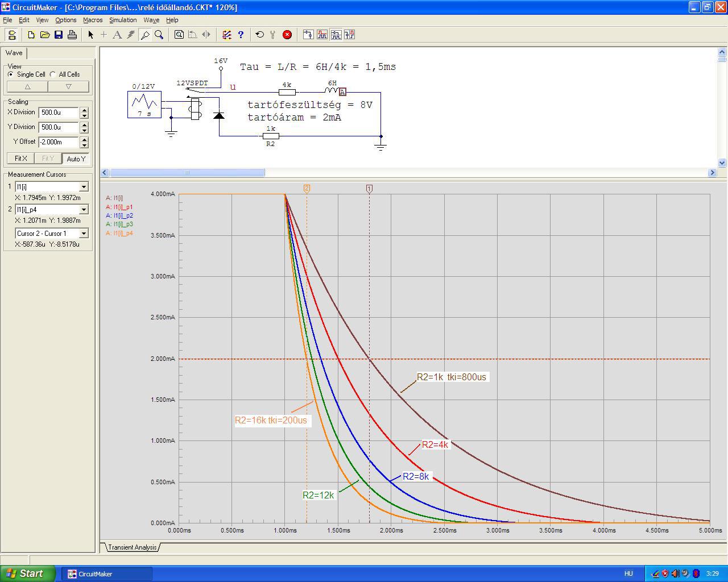The width and height of the screenshot is (728, 582).
Task: Click the Fit to Window icon
Action: point(179,35)
